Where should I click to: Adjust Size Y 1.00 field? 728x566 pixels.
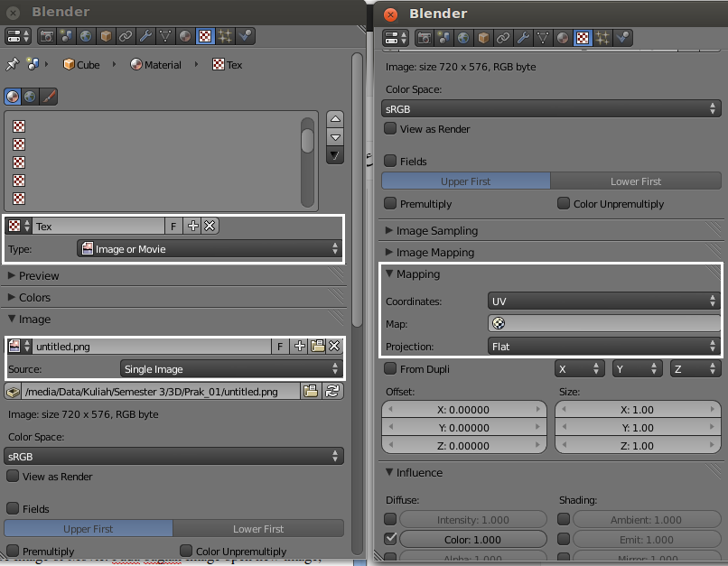[638, 428]
